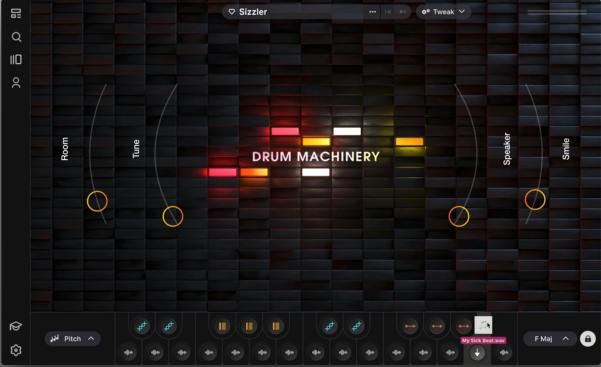Click the first orange pause-style pad

222,326
